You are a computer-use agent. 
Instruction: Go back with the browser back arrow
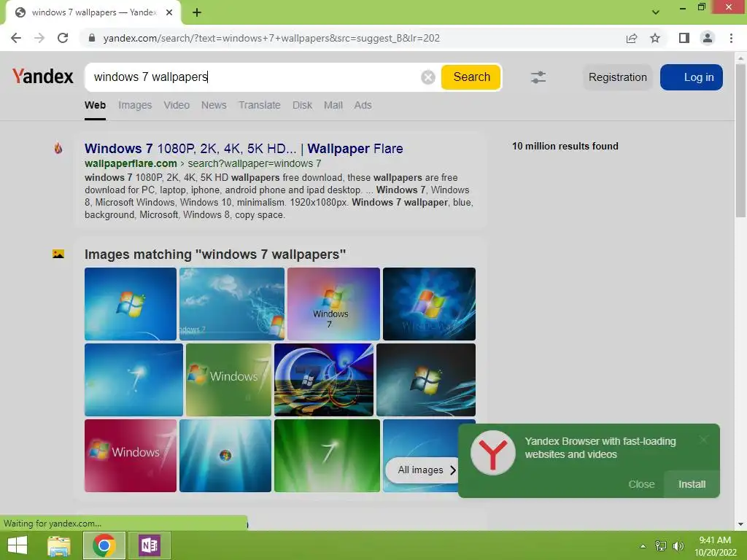coord(16,38)
